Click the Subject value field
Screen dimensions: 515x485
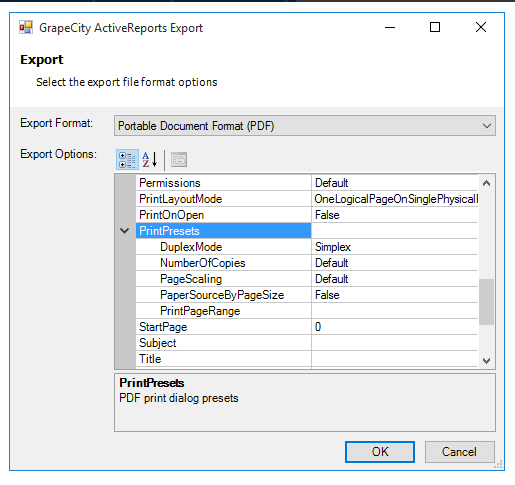tap(395, 343)
